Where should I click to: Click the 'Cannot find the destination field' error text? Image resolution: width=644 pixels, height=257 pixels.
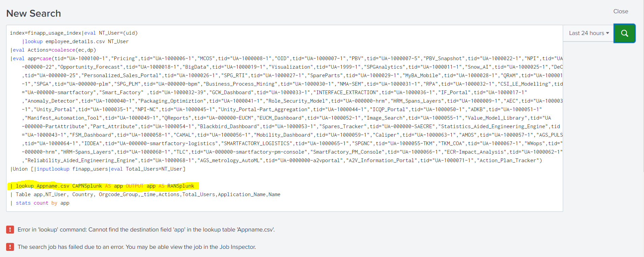[146, 230]
